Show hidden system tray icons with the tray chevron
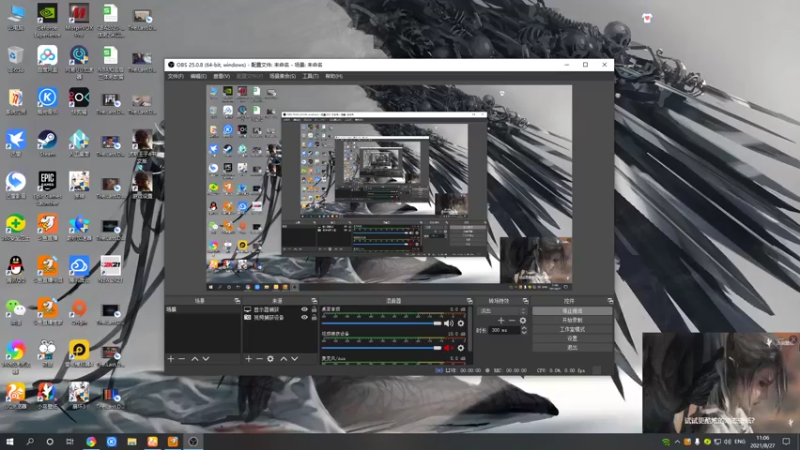This screenshot has height=450, width=800. pos(677,442)
